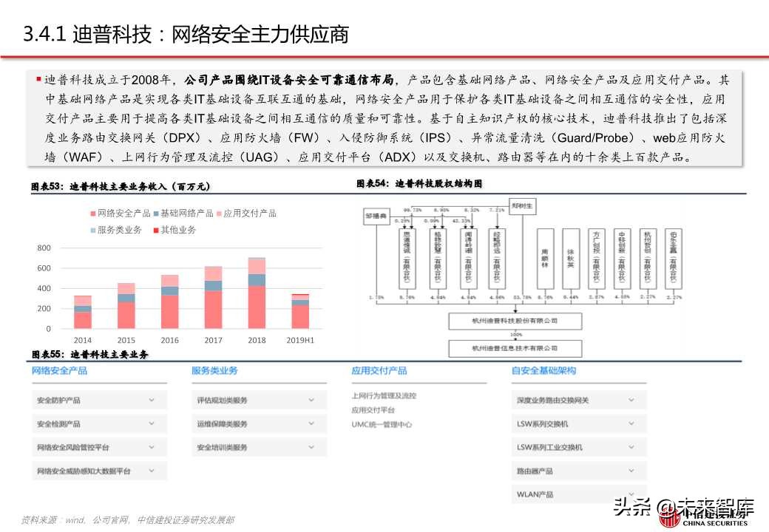Screen dimensions: 769x532
Task: Open the 网络安全风险管控平台 dropdown
Action: pos(100,448)
